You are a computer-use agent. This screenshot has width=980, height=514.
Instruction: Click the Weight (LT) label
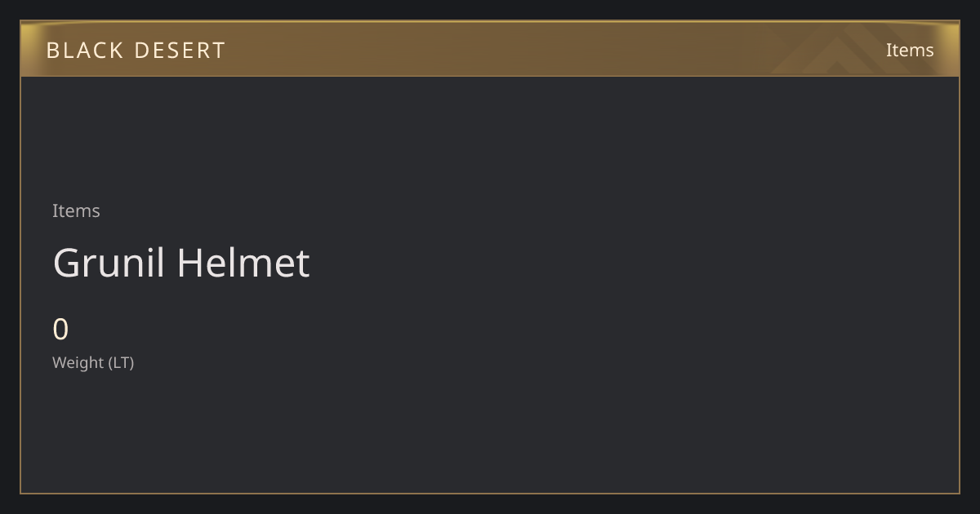pyautogui.click(x=93, y=362)
